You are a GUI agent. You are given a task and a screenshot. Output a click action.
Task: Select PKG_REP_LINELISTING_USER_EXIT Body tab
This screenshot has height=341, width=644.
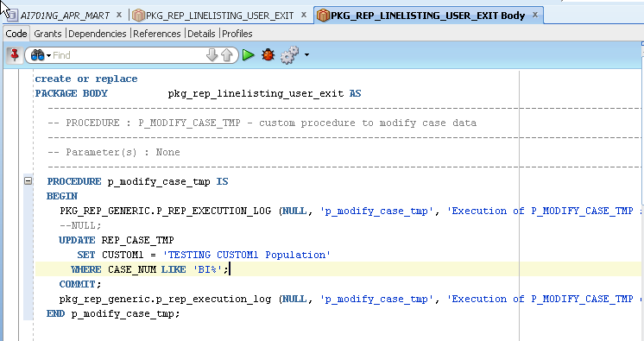(427, 16)
